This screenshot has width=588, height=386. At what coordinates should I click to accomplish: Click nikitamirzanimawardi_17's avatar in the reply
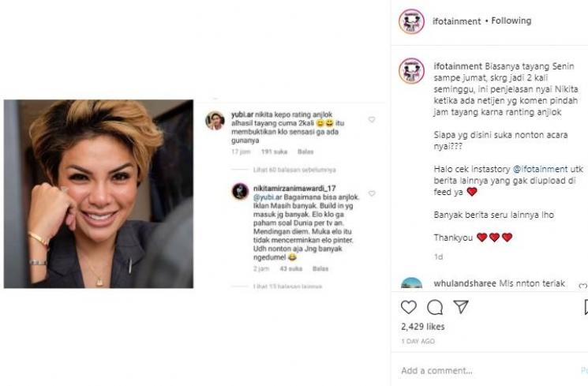tap(240, 192)
